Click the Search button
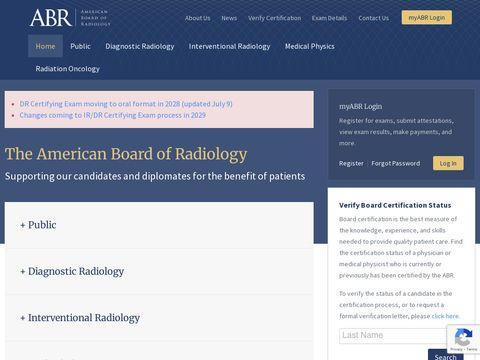Image resolution: width=480 pixels, height=360 pixels. 445,355
